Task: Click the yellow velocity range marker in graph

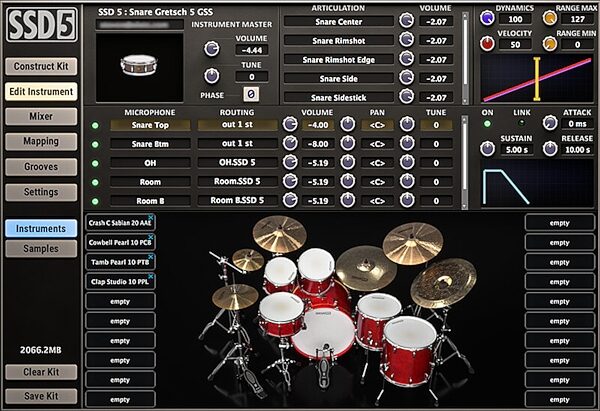Action: [537, 79]
